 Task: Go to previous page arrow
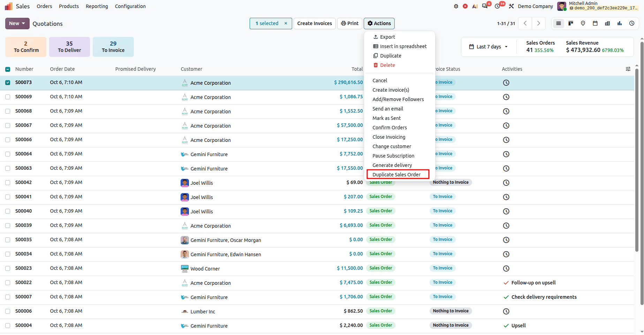tap(525, 23)
